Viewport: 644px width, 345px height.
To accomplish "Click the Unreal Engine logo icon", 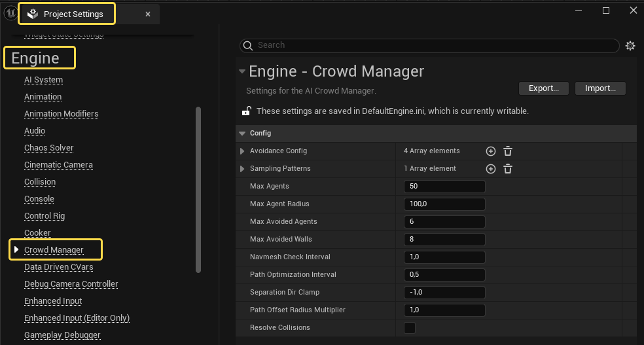I will pos(10,13).
